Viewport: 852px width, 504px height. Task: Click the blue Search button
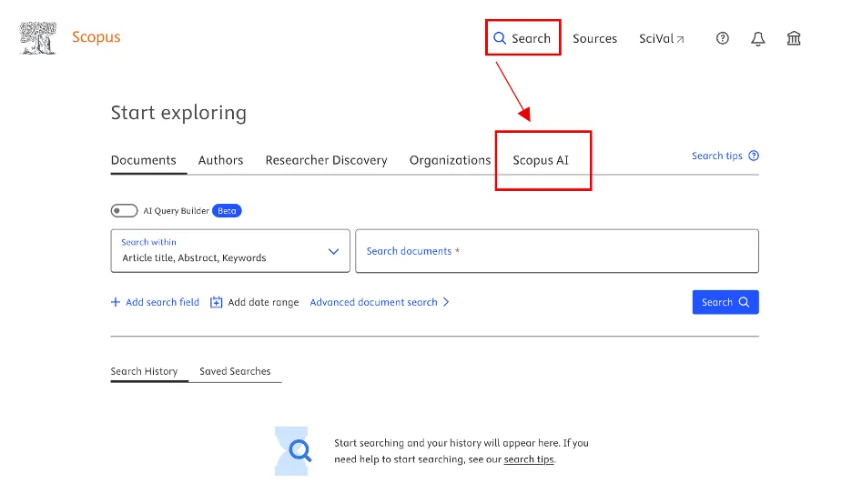725,302
